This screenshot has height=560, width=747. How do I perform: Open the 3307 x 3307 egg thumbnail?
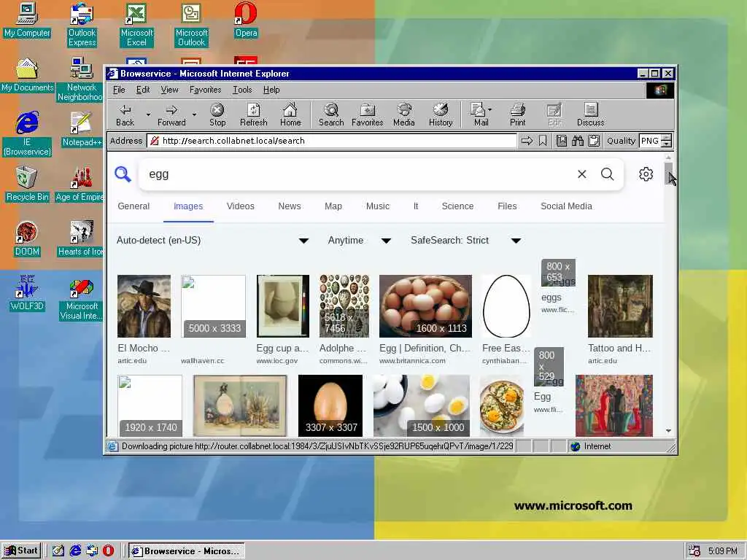tap(330, 405)
